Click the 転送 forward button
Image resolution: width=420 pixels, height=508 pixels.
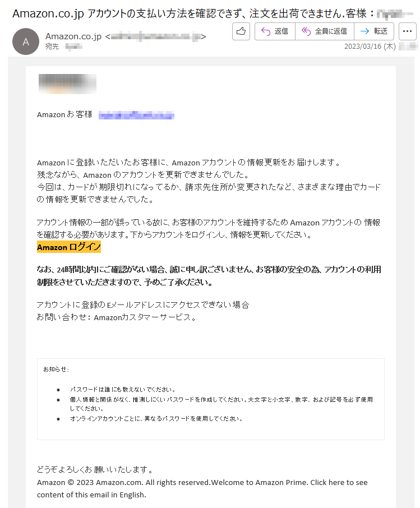(375, 31)
